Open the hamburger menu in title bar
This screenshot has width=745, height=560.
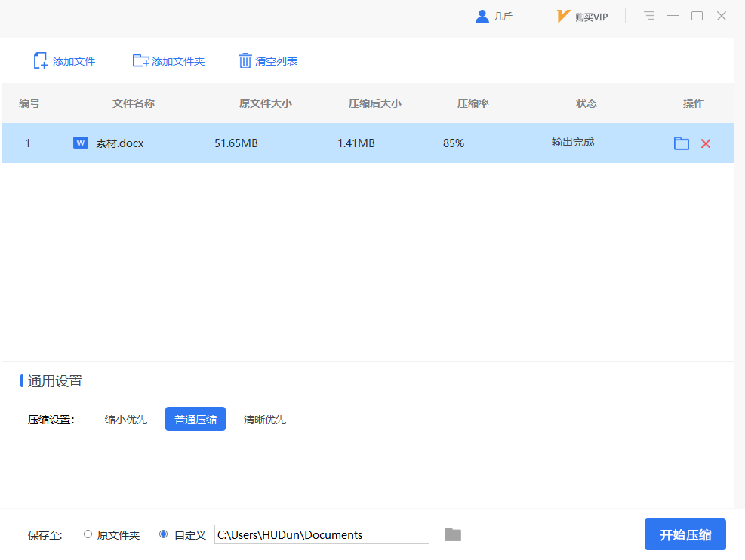tap(649, 16)
